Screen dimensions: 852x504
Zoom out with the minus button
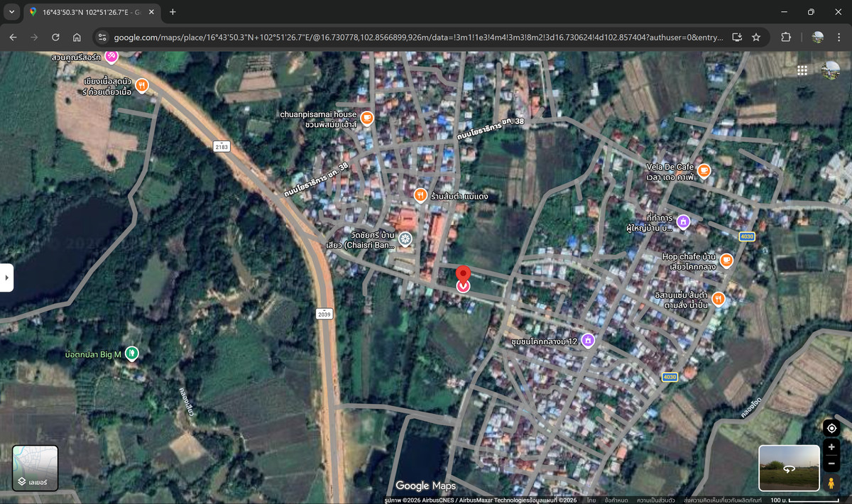coord(831,464)
